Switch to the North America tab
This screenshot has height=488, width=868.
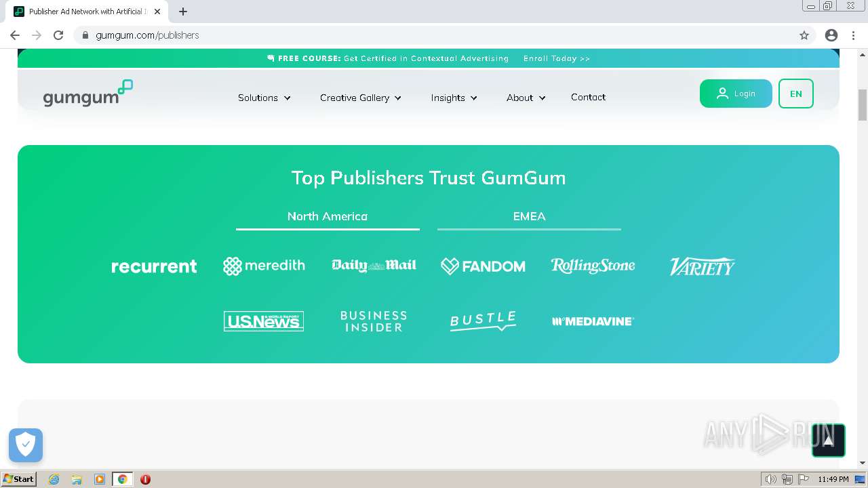(x=328, y=217)
